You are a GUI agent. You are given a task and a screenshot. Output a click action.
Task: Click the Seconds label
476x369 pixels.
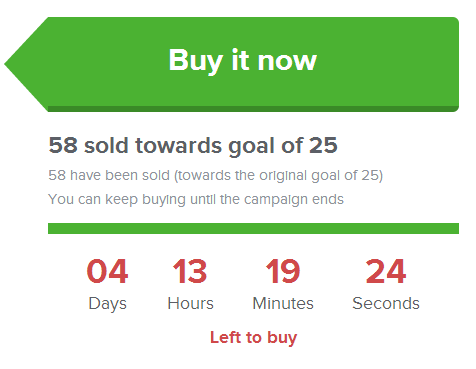click(386, 303)
